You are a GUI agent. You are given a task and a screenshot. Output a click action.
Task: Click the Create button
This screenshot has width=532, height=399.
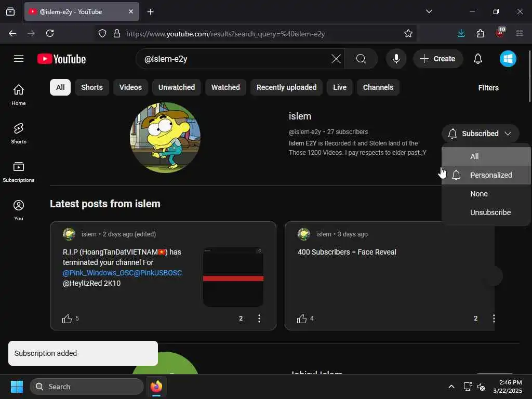pos(437,59)
